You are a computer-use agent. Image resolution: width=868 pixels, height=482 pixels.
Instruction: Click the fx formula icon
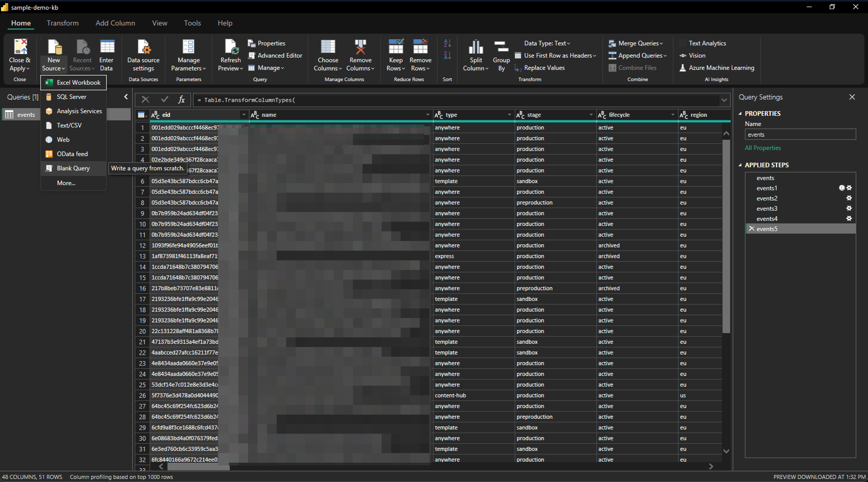[182, 100]
